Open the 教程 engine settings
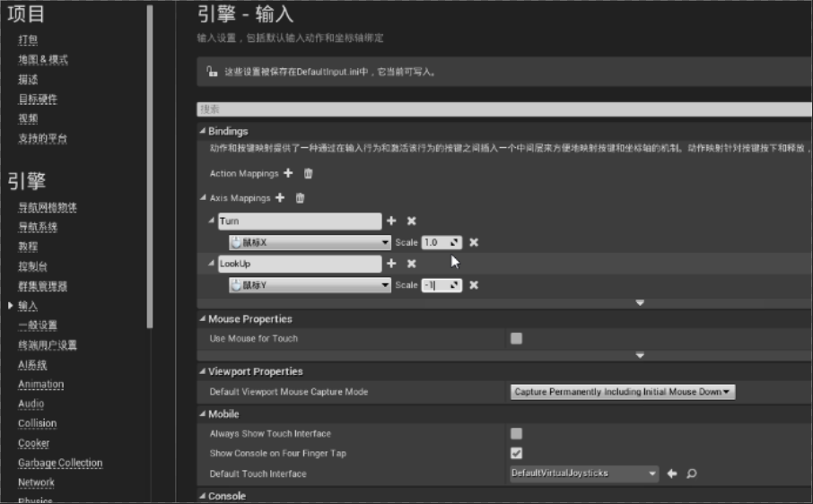The height and width of the screenshot is (504, 813). coord(28,247)
